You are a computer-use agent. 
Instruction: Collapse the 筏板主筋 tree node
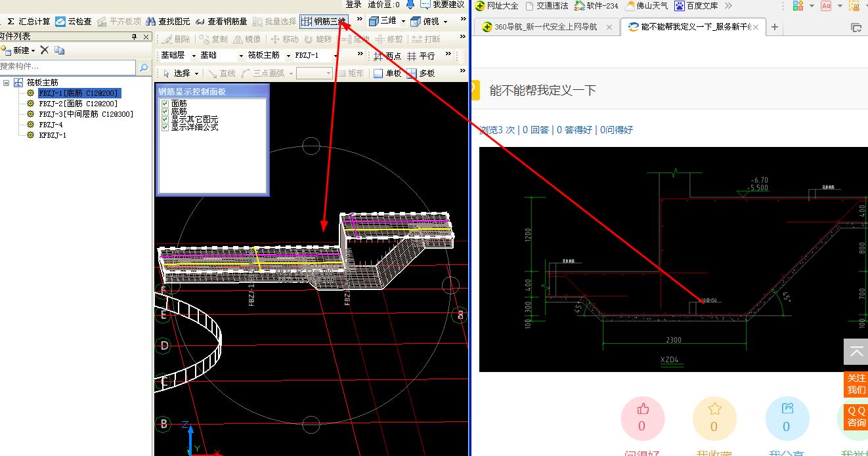tap(7, 83)
